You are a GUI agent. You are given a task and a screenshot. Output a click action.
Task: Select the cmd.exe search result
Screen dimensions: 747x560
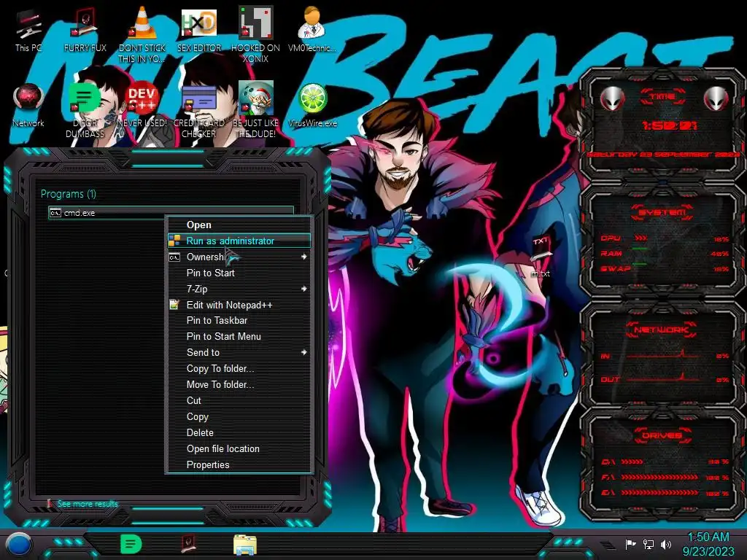pos(171,212)
